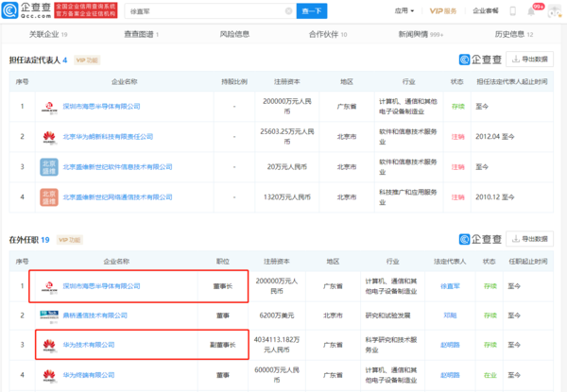The image size is (567, 392).
Task: Click the orange 北京盛维 logo in row 4
Action: click(x=49, y=197)
